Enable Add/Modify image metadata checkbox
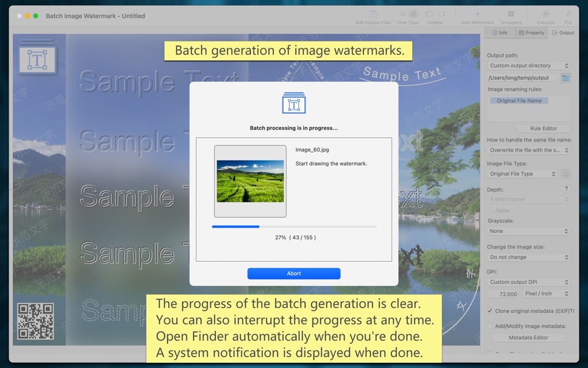 [x=490, y=326]
